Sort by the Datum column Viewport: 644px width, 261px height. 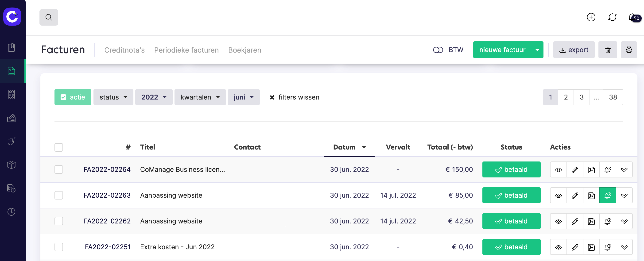pos(349,147)
